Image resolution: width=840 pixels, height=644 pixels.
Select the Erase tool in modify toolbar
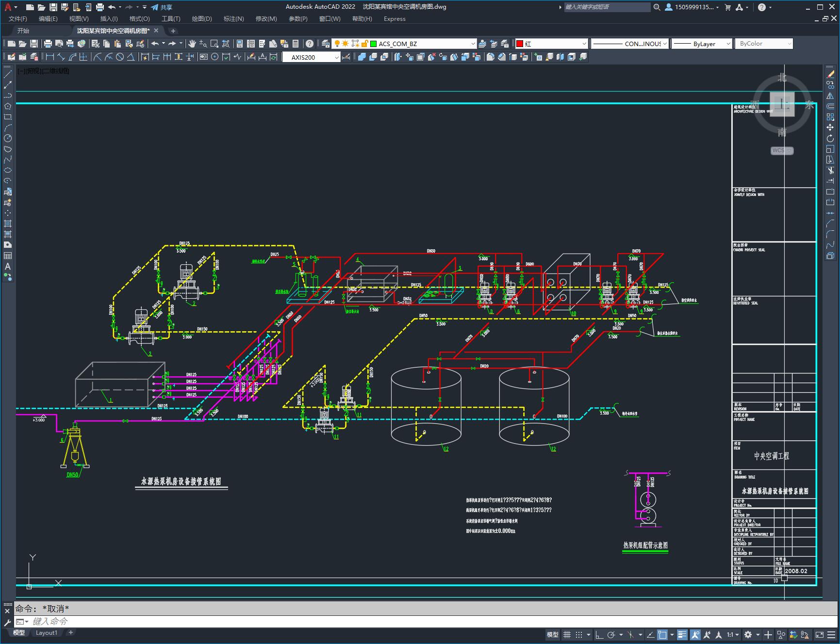830,74
